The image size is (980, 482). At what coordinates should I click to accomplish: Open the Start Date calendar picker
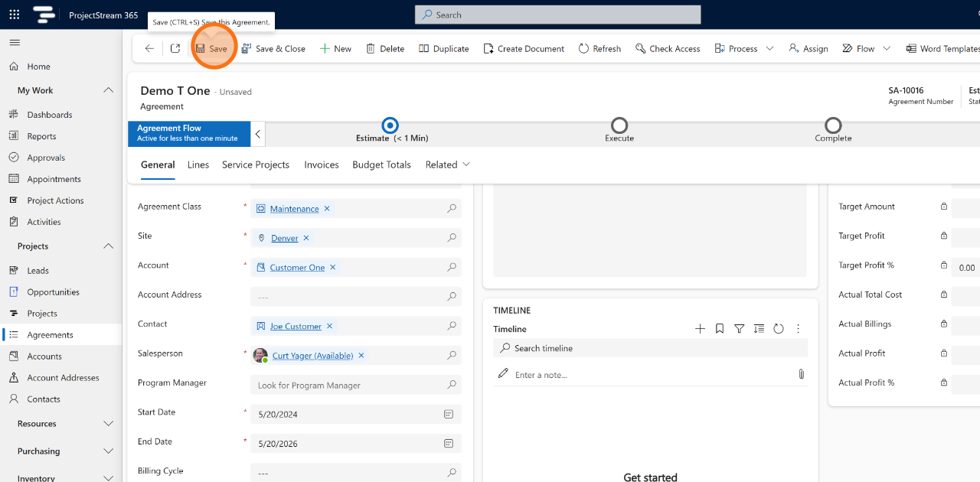point(449,414)
